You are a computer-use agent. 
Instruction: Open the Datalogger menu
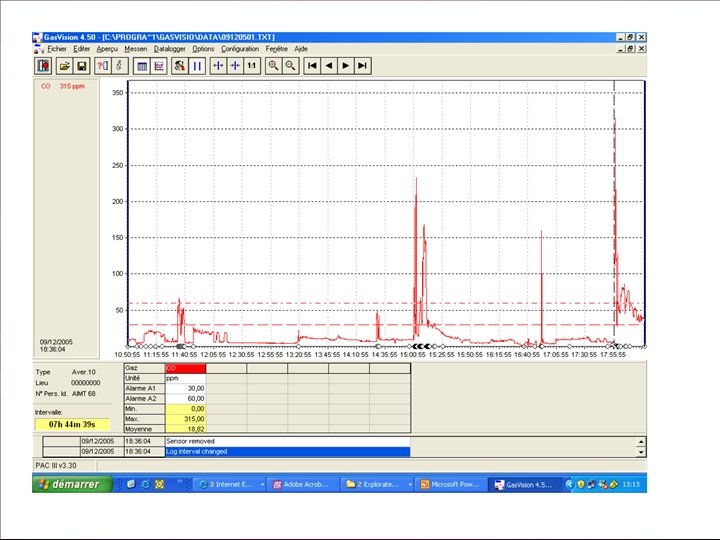[169, 48]
